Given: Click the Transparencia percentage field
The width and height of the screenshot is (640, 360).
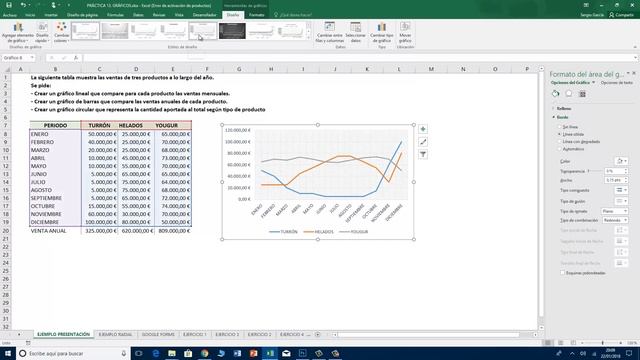Looking at the screenshot, I should click(x=614, y=171).
